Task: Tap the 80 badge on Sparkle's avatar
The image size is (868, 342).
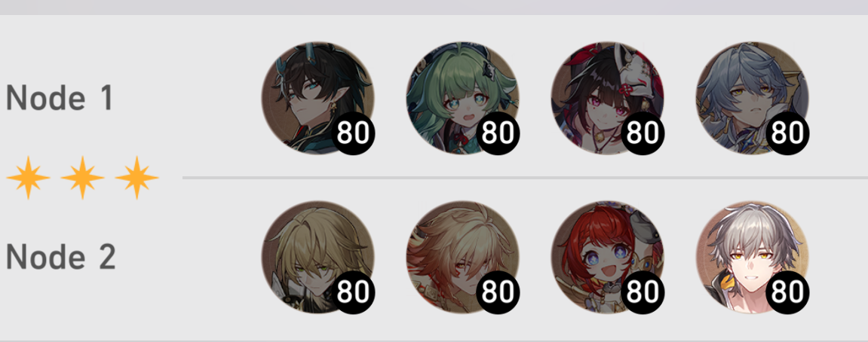Action: coord(643,133)
